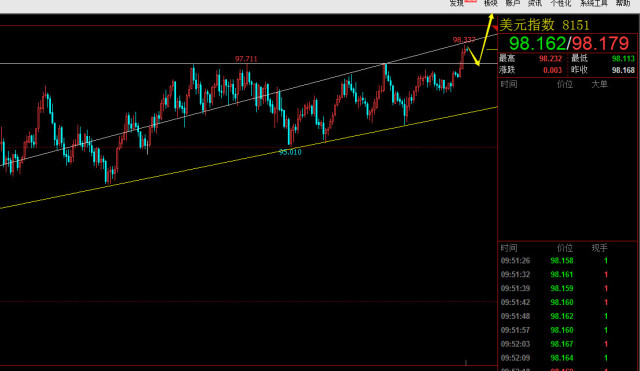Click the 最高 value 98.232
This screenshot has width=640, height=371.
(x=550, y=59)
